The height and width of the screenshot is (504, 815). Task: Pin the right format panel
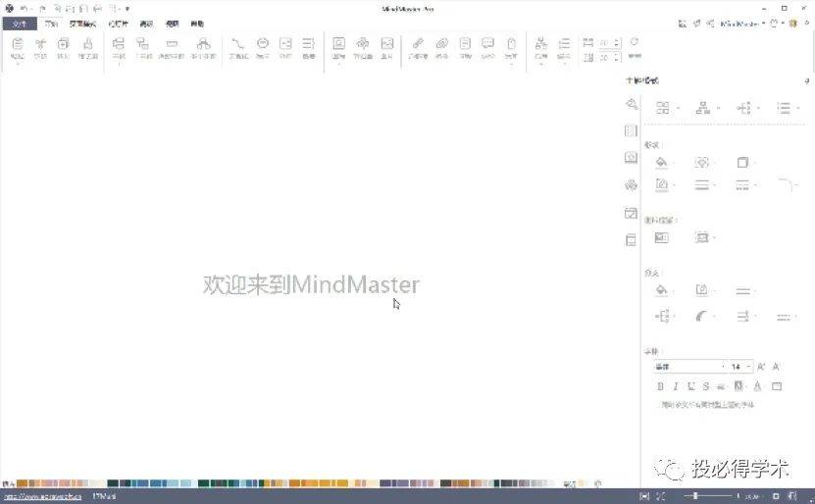807,81
